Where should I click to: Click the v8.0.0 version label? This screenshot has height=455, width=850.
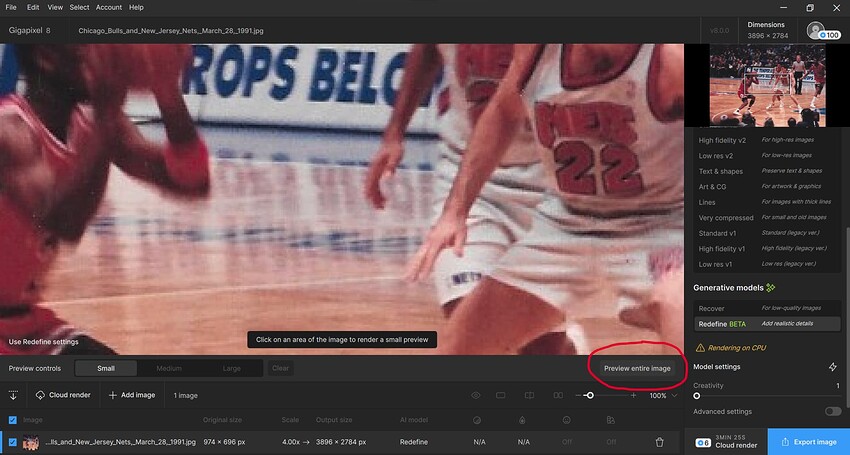click(x=719, y=31)
